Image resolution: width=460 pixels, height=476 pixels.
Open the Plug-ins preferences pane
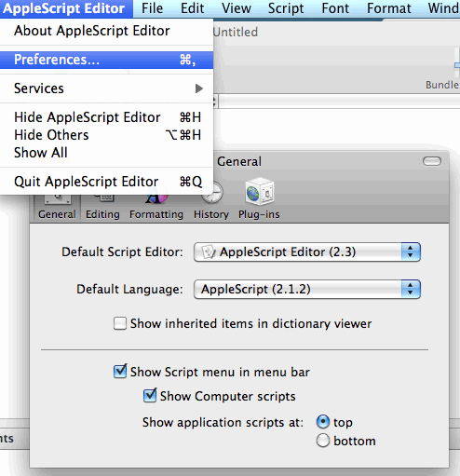pyautogui.click(x=259, y=198)
